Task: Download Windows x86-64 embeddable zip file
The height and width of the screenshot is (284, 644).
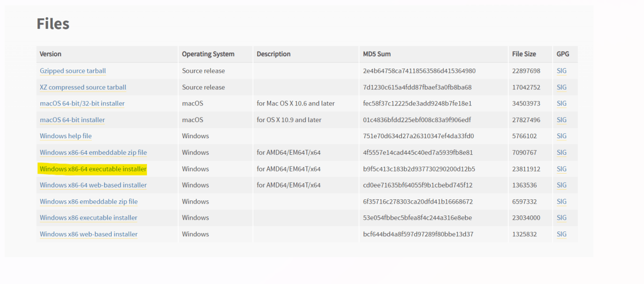Action: tap(93, 153)
